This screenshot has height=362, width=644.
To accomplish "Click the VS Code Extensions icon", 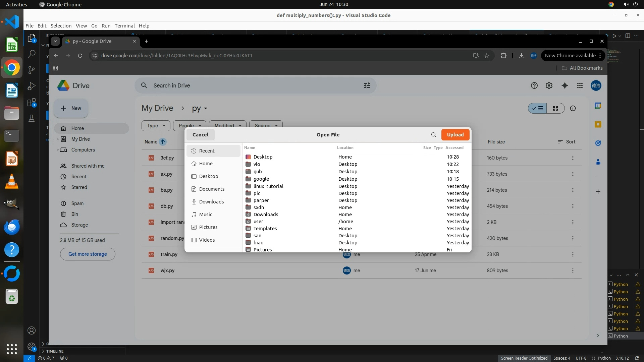I will click(x=32, y=103).
